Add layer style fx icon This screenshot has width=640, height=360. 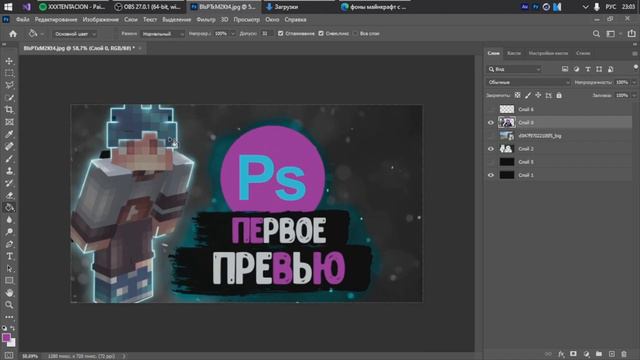tap(561, 354)
